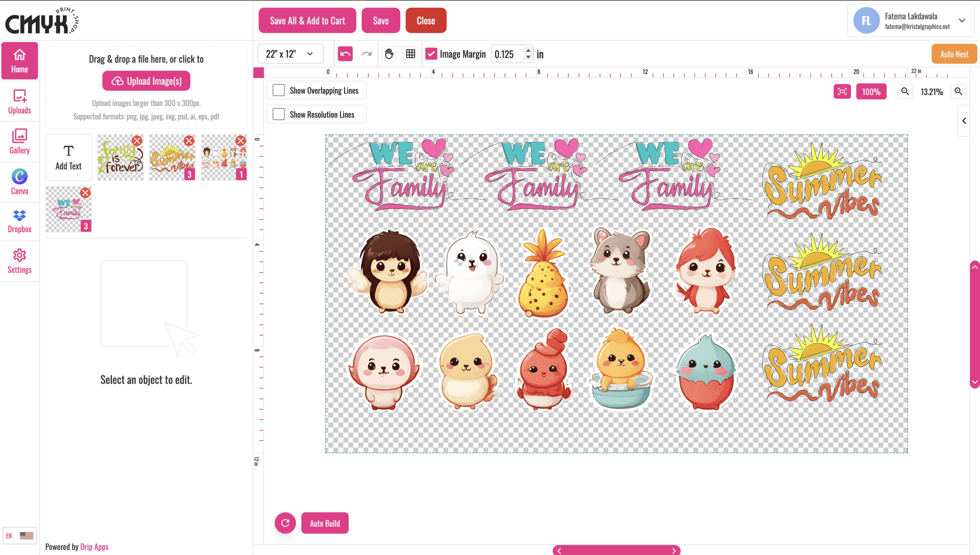Click the round refresh icon near Auto Build

click(285, 523)
